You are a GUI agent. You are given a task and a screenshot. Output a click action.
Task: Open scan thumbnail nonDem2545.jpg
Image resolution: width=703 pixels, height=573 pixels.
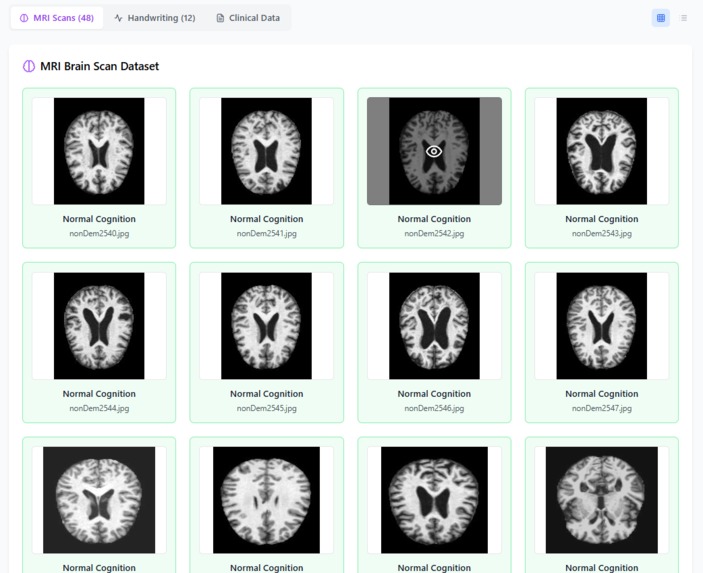(x=266, y=326)
